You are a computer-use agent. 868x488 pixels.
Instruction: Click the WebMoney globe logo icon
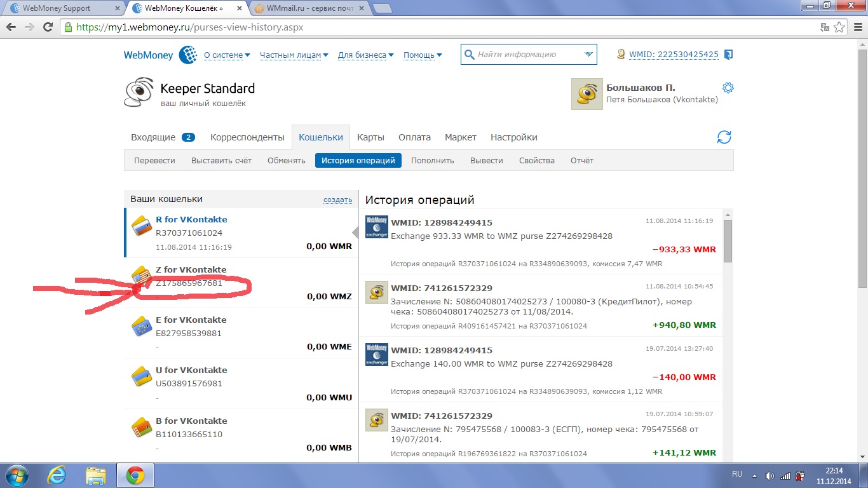pyautogui.click(x=188, y=55)
